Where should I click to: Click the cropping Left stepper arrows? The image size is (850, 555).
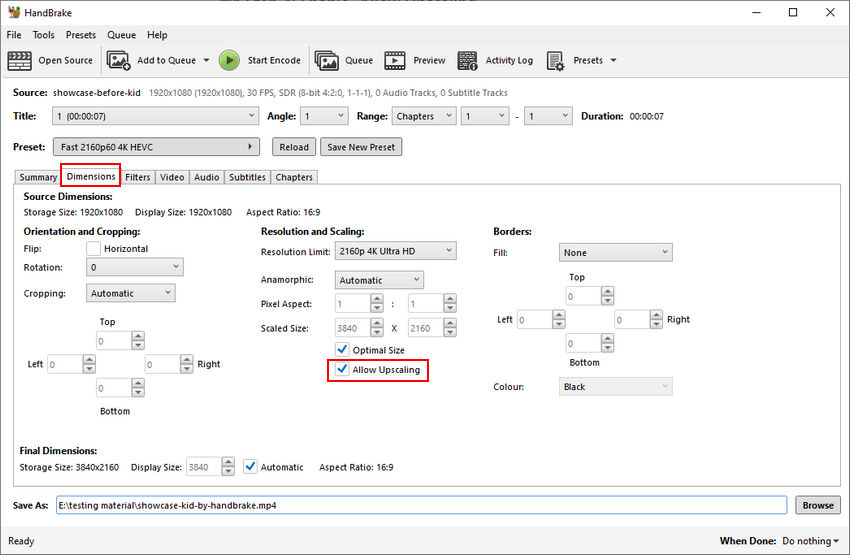[89, 364]
